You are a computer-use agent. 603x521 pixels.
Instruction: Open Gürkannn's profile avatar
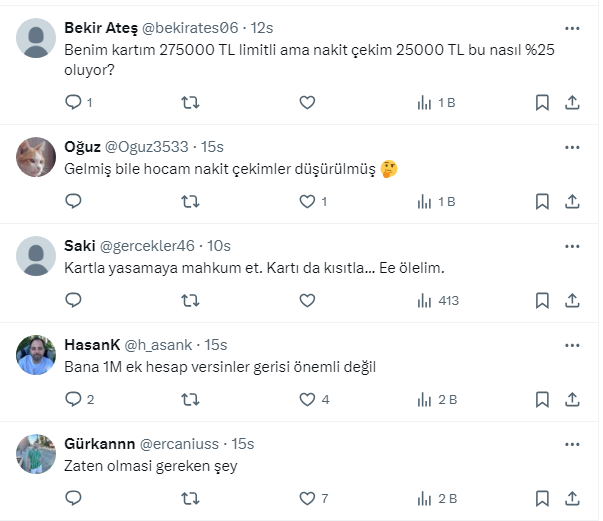[37, 454]
